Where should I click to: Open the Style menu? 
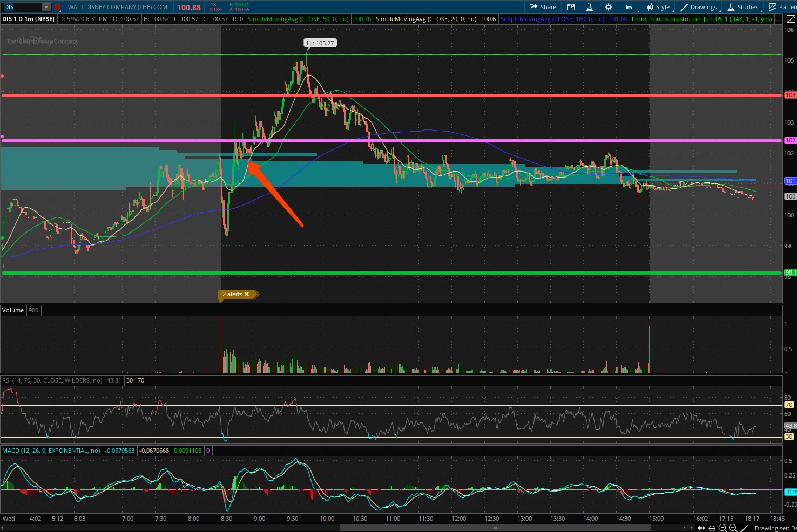pos(658,7)
